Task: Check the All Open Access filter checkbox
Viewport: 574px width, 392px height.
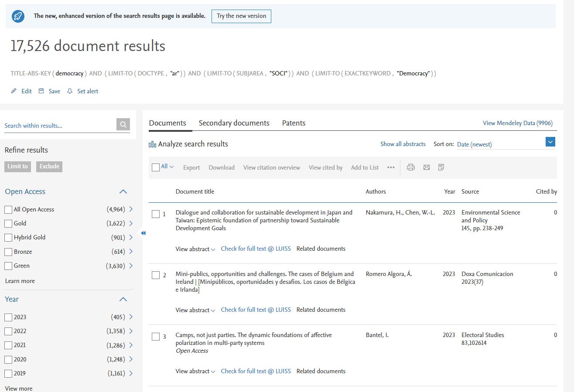Action: [x=7, y=209]
